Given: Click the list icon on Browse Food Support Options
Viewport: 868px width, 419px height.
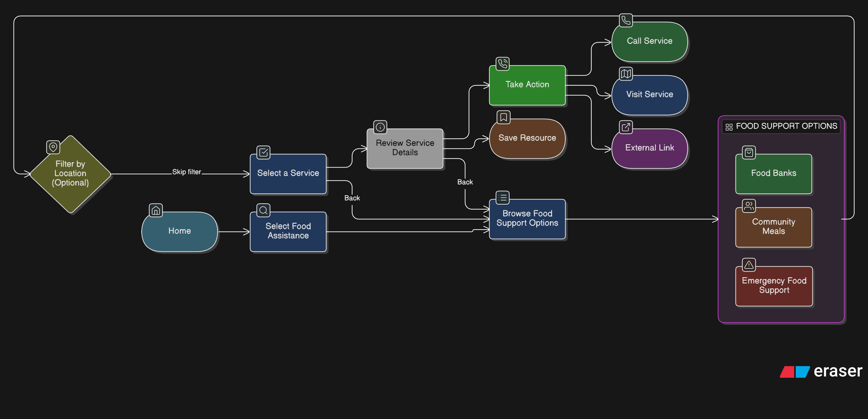Looking at the screenshot, I should (x=502, y=198).
